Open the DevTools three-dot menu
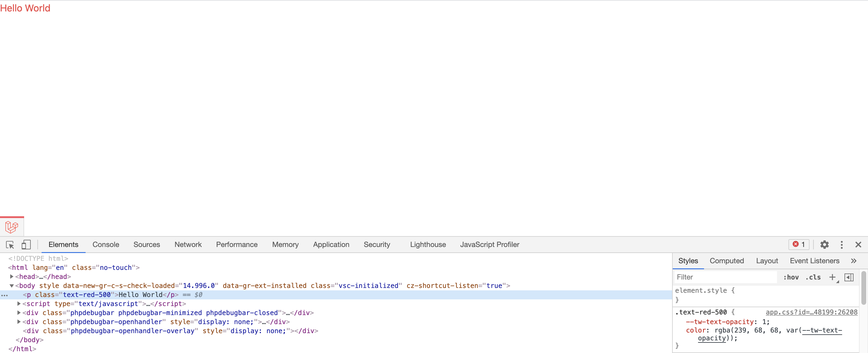Image resolution: width=868 pixels, height=353 pixels. pyautogui.click(x=841, y=245)
